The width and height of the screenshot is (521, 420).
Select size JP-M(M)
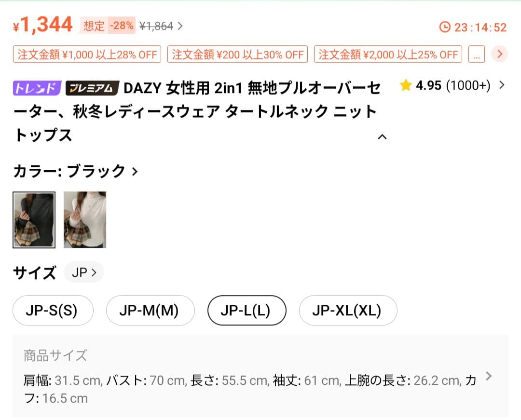coord(150,310)
